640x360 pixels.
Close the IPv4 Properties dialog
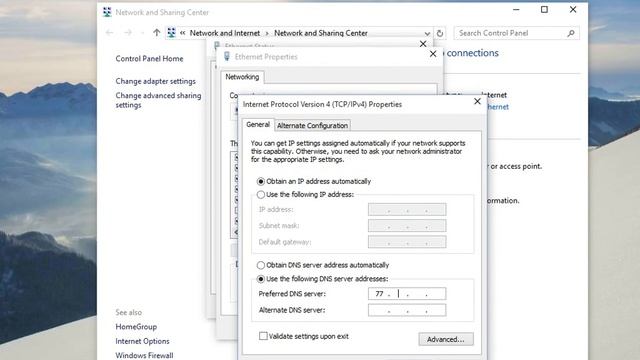pos(477,101)
